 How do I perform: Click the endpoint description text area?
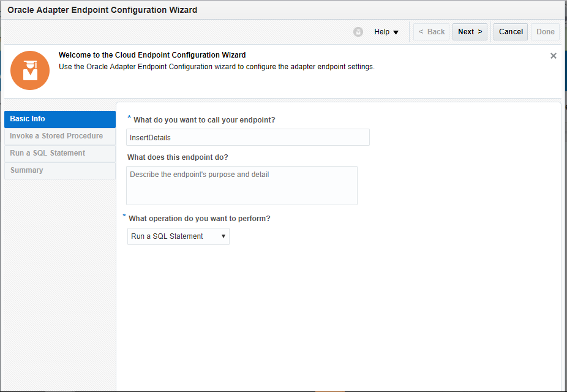click(x=242, y=186)
